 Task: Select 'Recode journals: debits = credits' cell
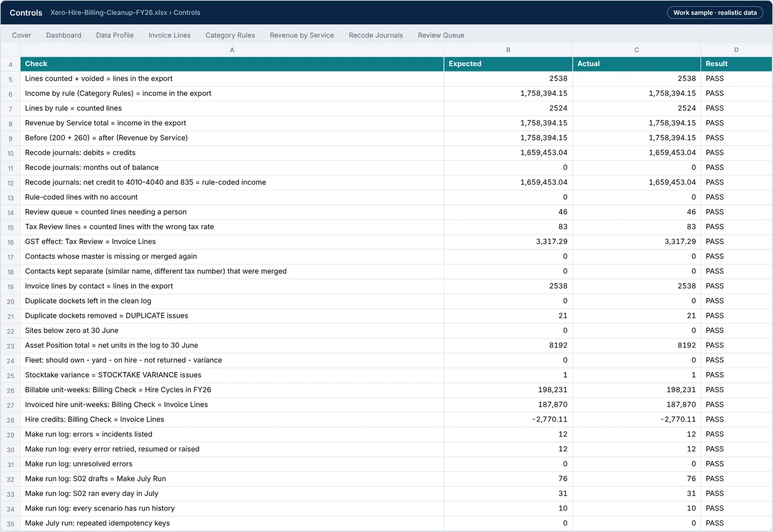pyautogui.click(x=232, y=153)
